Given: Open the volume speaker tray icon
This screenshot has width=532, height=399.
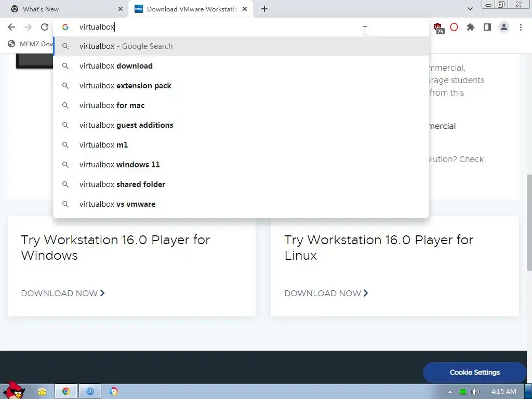Looking at the screenshot, I should 475,392.
